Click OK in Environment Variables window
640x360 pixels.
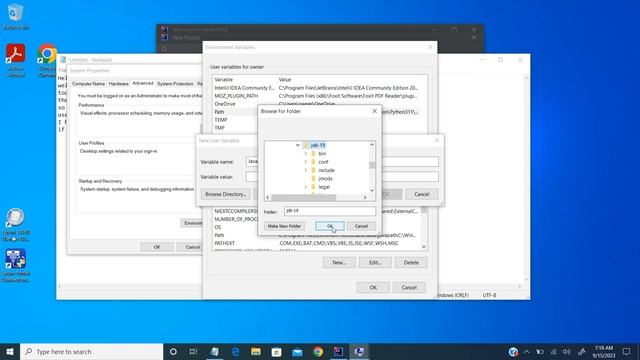(373, 288)
